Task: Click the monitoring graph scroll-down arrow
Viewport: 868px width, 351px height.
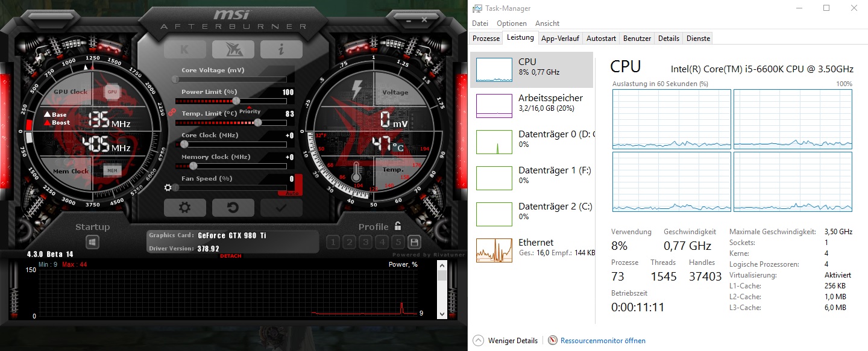Action: point(442,314)
